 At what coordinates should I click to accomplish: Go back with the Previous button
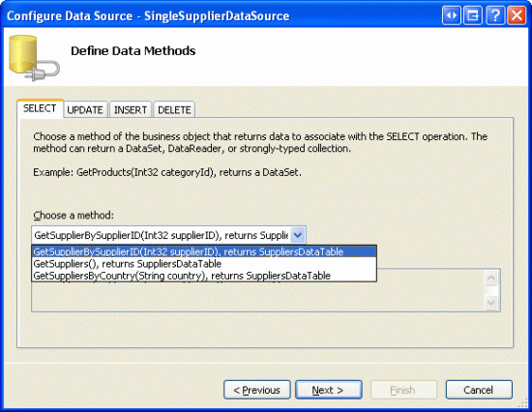pyautogui.click(x=257, y=390)
